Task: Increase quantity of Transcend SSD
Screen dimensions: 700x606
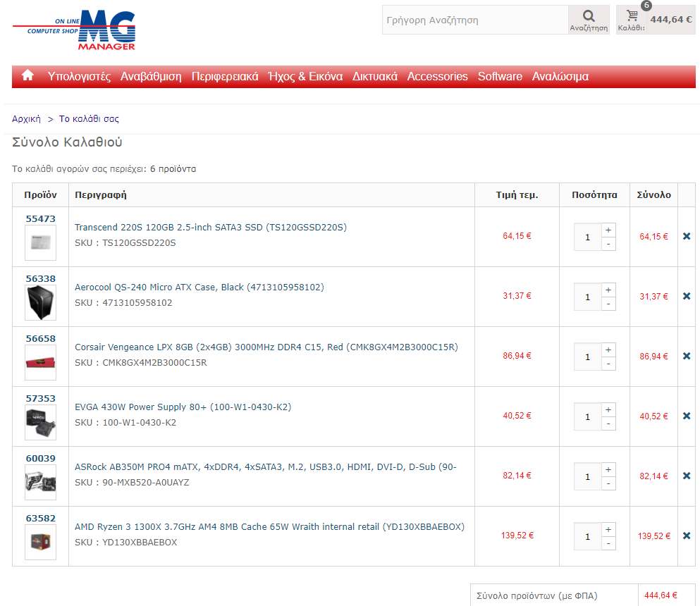Action: coord(608,230)
